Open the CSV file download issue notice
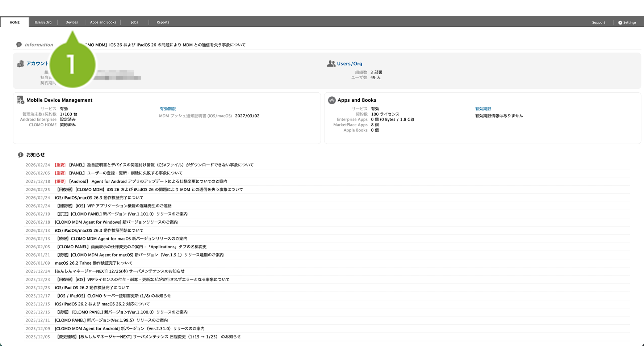 point(161,165)
